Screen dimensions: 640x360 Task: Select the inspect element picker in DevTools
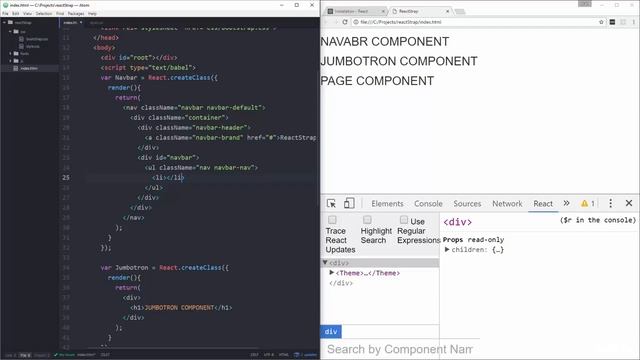(331, 203)
